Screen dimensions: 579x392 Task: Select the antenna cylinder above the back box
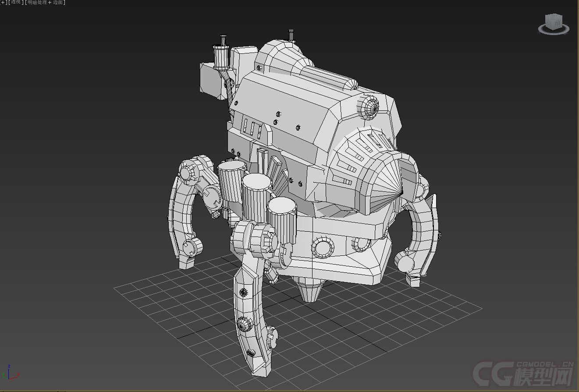222,56
